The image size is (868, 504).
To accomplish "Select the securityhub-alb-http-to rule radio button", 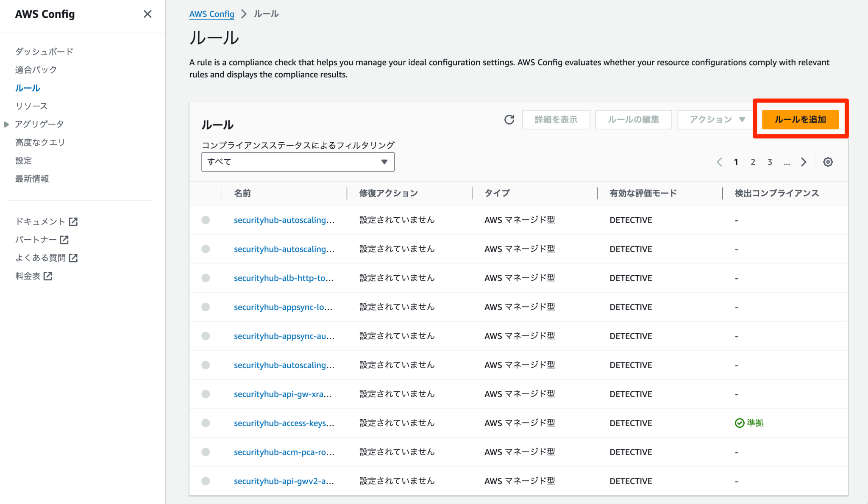I will [206, 278].
